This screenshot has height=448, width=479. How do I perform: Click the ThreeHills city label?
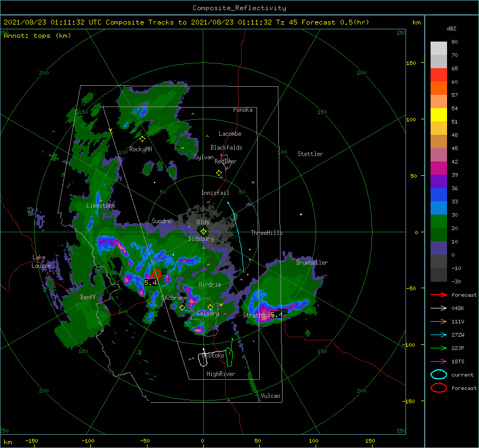(x=267, y=233)
